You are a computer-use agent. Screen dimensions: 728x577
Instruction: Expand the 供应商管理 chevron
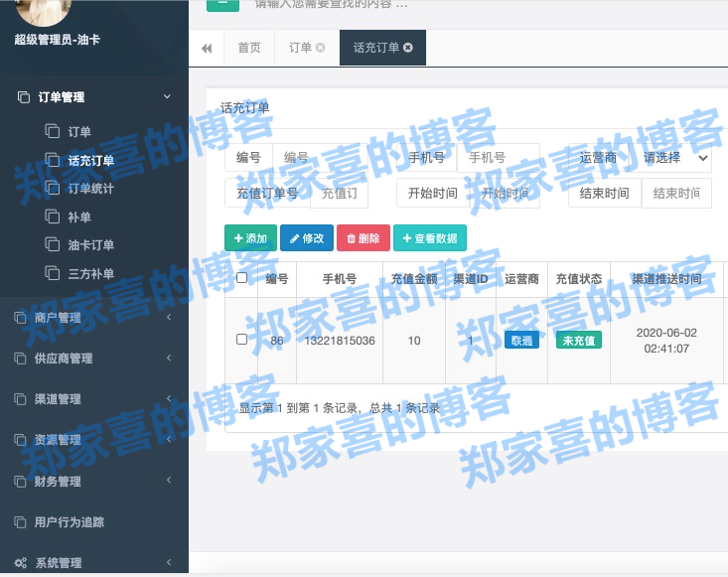(x=169, y=358)
